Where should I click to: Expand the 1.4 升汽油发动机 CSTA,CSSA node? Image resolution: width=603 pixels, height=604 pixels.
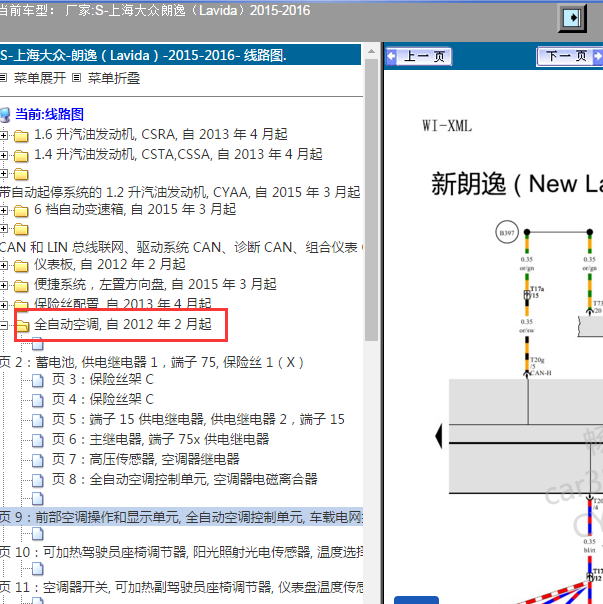pos(3,155)
